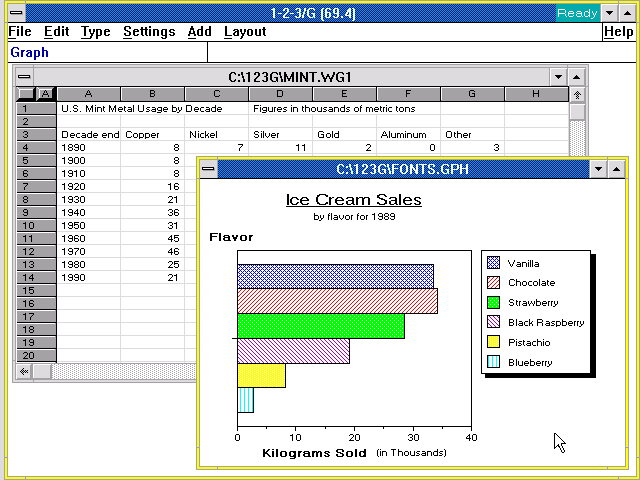Minimize the 1-2-3/G main window

609,13
